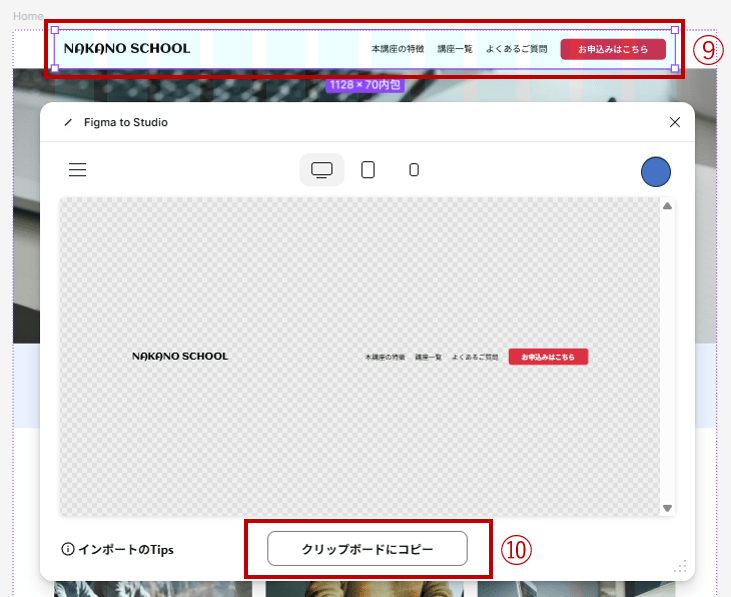Click the preview scrollbar up arrow
Viewport: 731px width, 597px height.
pos(668,206)
